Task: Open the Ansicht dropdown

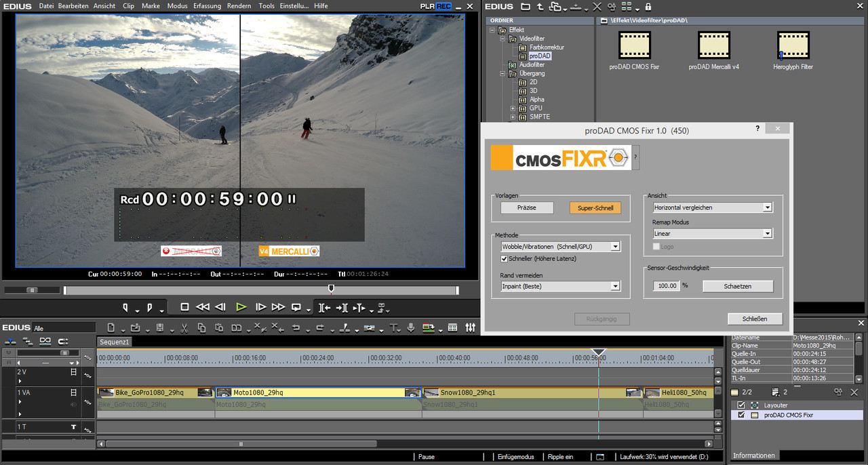Action: 713,207
